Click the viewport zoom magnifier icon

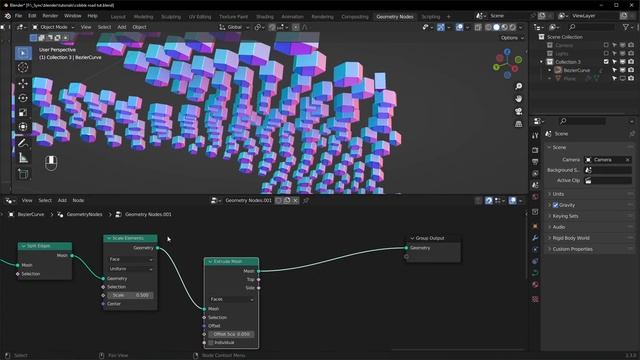(518, 87)
